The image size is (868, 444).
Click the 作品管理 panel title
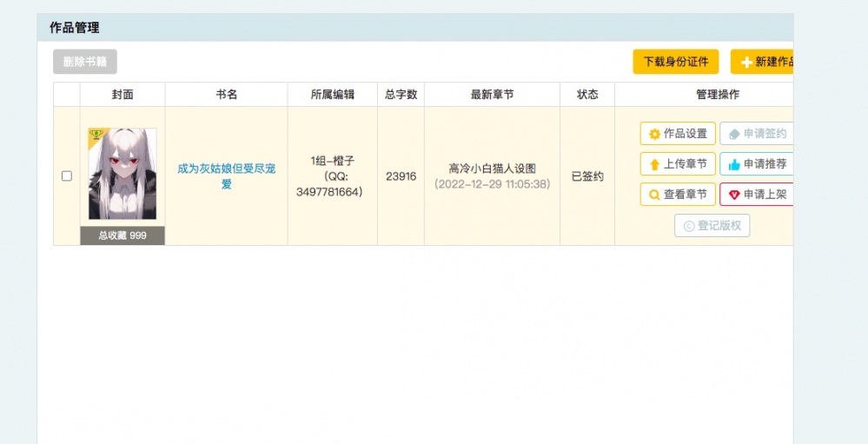tap(74, 28)
